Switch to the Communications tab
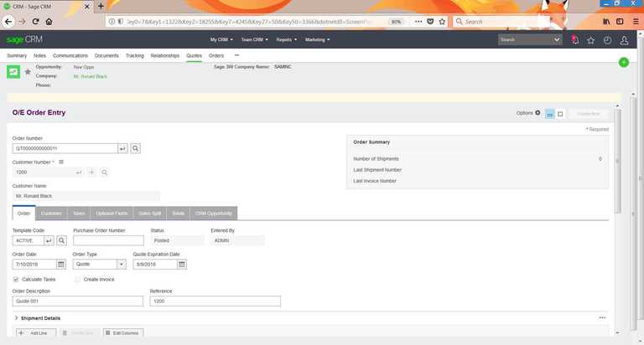The image size is (644, 345). (x=70, y=55)
